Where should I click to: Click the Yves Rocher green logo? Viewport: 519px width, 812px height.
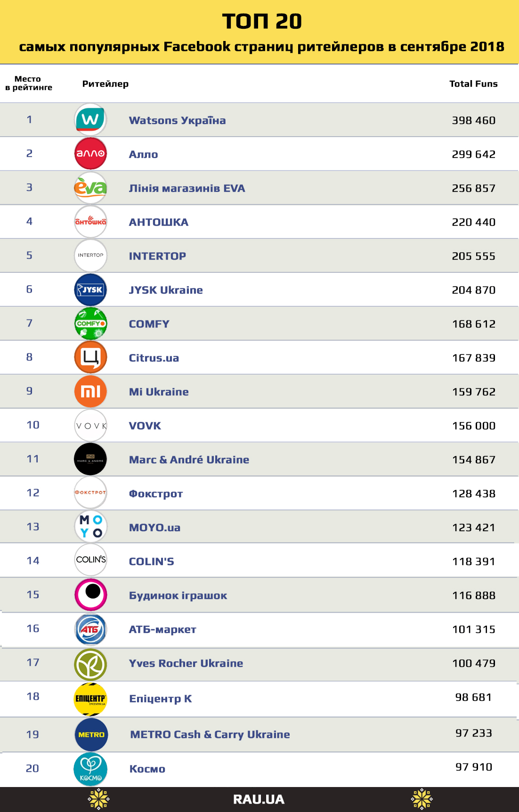(90, 664)
